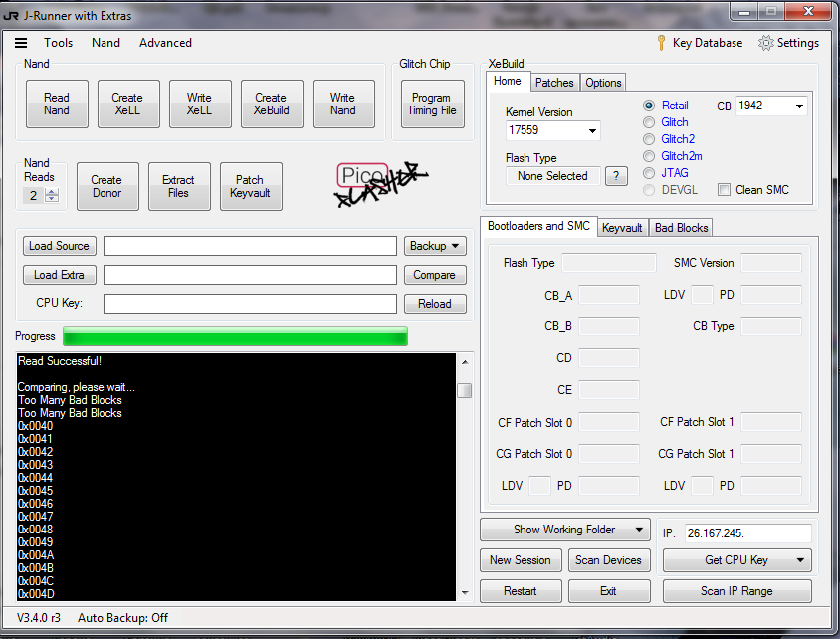Increase Nand Reads count stepper
The height and width of the screenshot is (639, 840).
(x=52, y=192)
